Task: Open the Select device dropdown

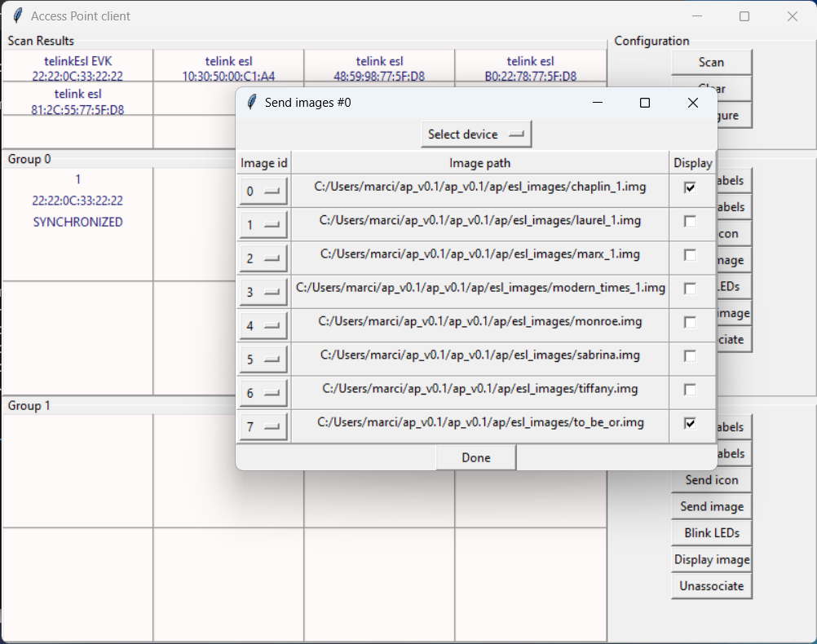Action: (x=476, y=135)
